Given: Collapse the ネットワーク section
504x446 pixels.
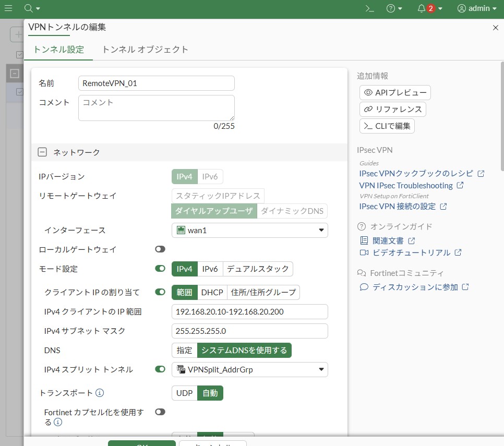Looking at the screenshot, I should pyautogui.click(x=43, y=152).
